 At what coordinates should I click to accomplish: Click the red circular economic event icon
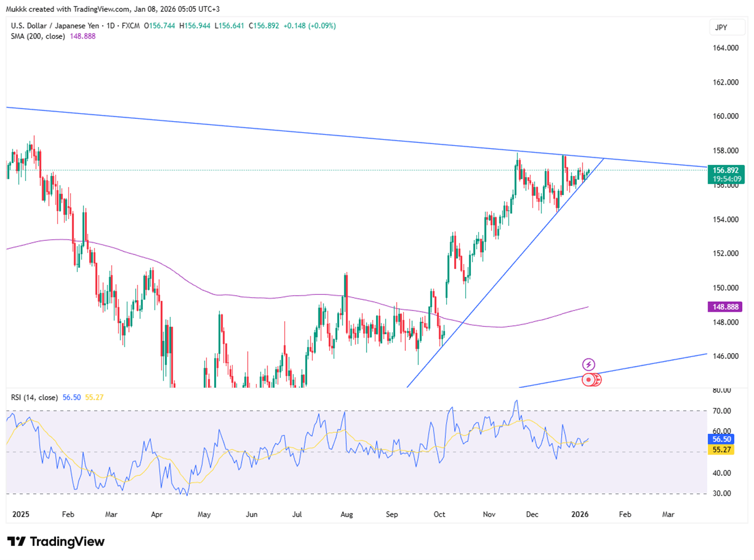click(x=589, y=380)
